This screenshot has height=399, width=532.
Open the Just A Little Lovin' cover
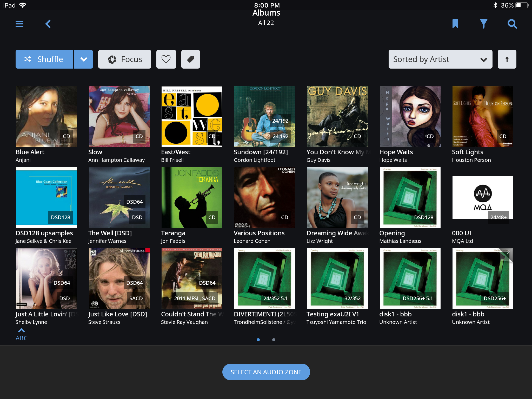46,279
